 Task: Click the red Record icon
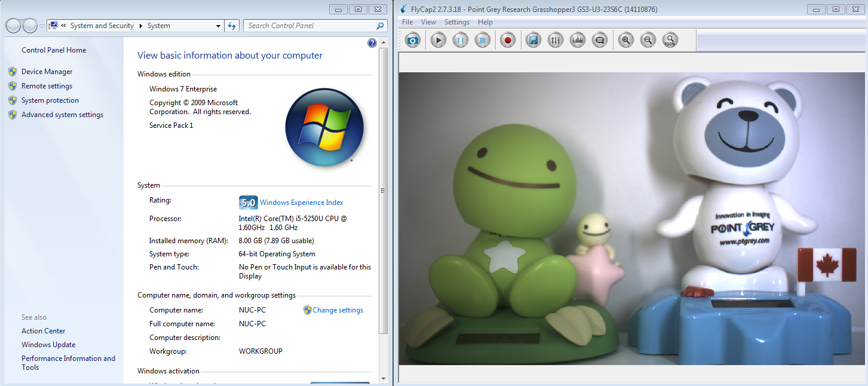pyautogui.click(x=508, y=39)
